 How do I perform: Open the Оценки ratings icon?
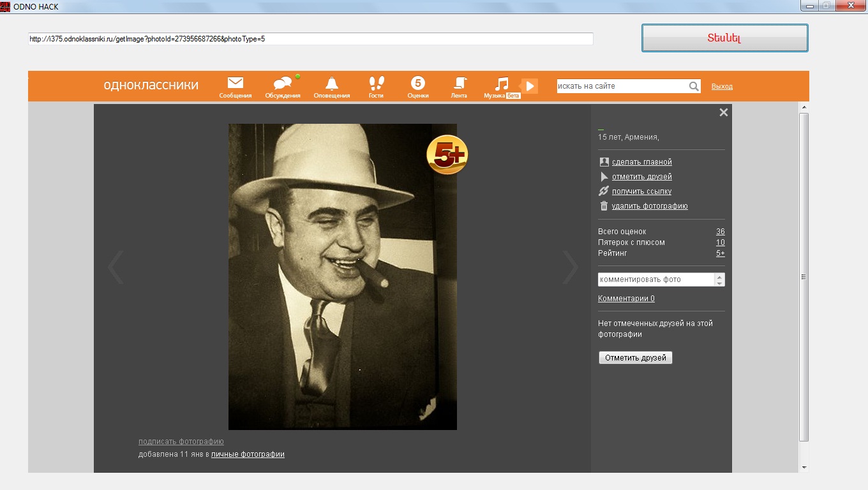pyautogui.click(x=418, y=83)
